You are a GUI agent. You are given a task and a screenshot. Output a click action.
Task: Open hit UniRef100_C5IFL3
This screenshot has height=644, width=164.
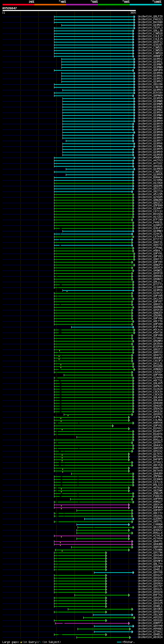tap(150, 28)
